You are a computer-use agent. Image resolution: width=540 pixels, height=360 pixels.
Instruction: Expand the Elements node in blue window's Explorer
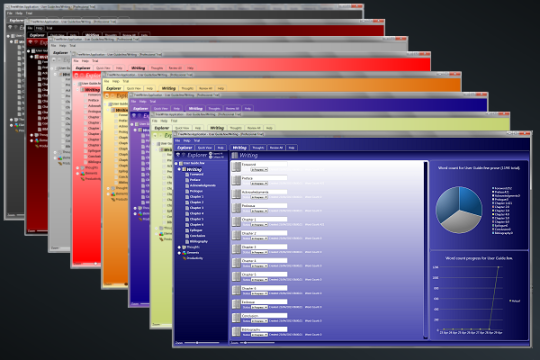pos(179,253)
